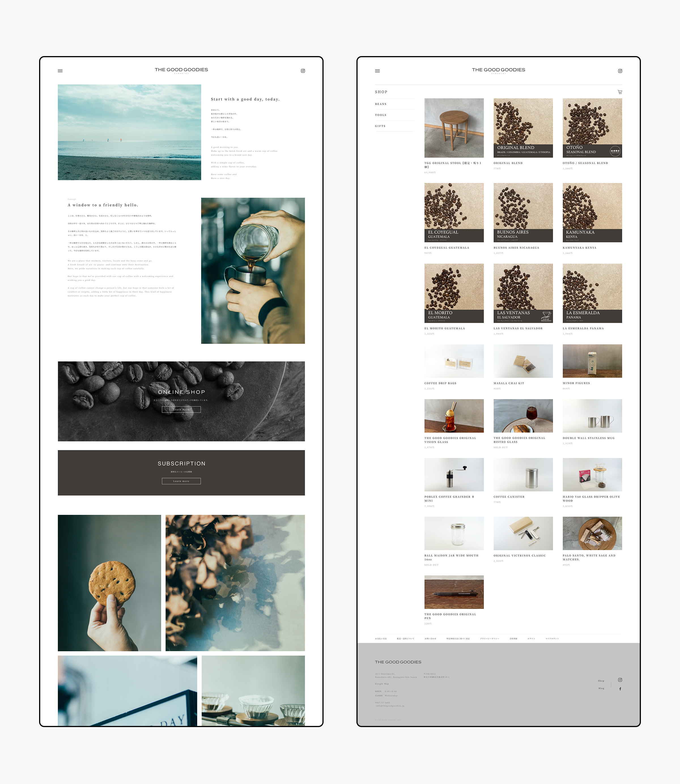Image resolution: width=680 pixels, height=784 pixels.
Task: Click THE GOOD GOODIES logo on shop page
Action: (498, 70)
